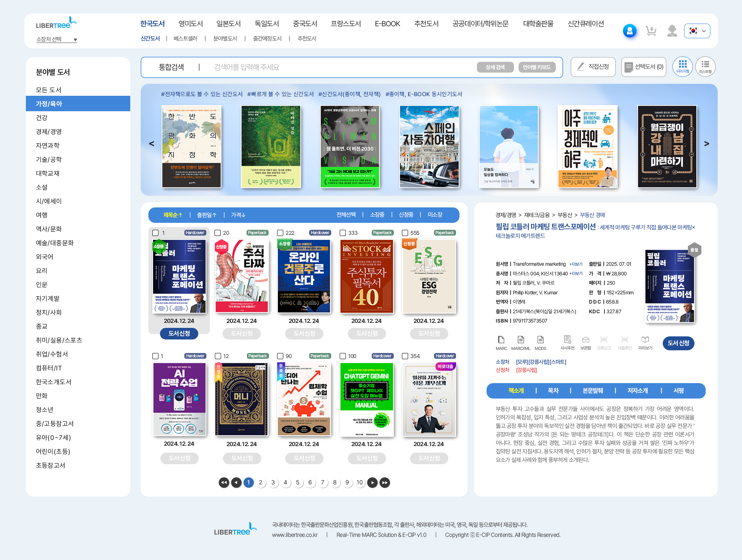Switch to the 목차 tab
The height and width of the screenshot is (560, 742).
pyautogui.click(x=553, y=390)
